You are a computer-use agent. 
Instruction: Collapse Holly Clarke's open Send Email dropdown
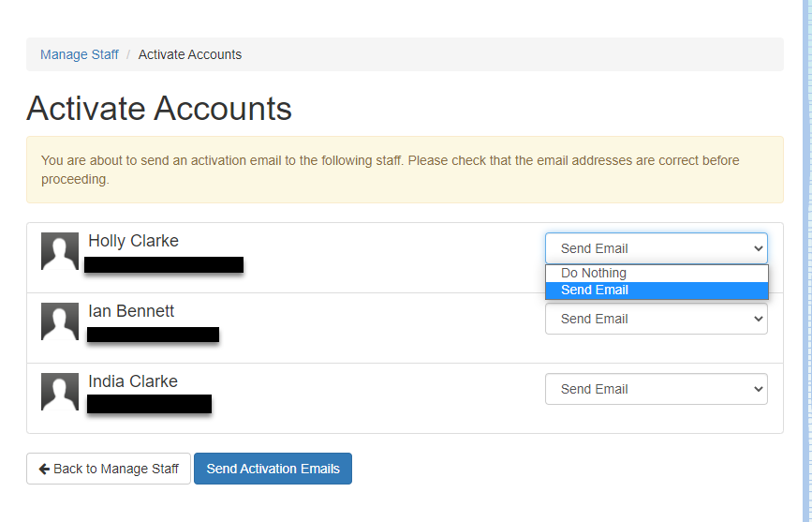point(656,248)
